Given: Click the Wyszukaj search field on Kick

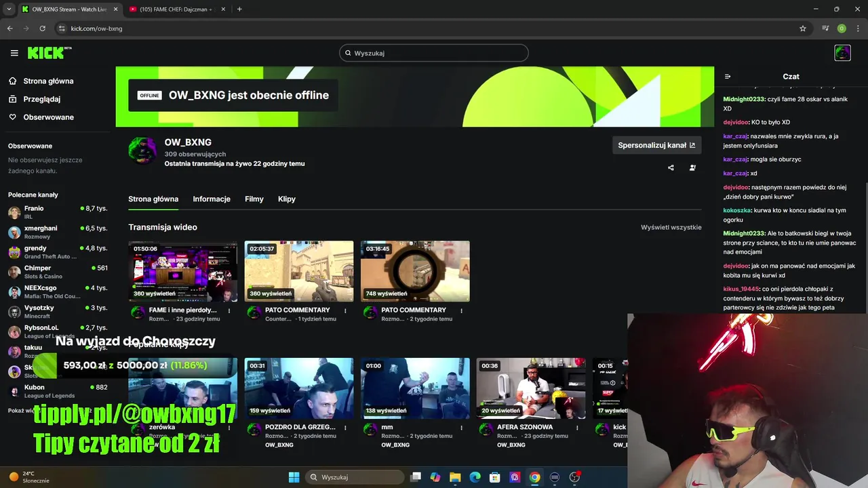Looking at the screenshot, I should 434,53.
